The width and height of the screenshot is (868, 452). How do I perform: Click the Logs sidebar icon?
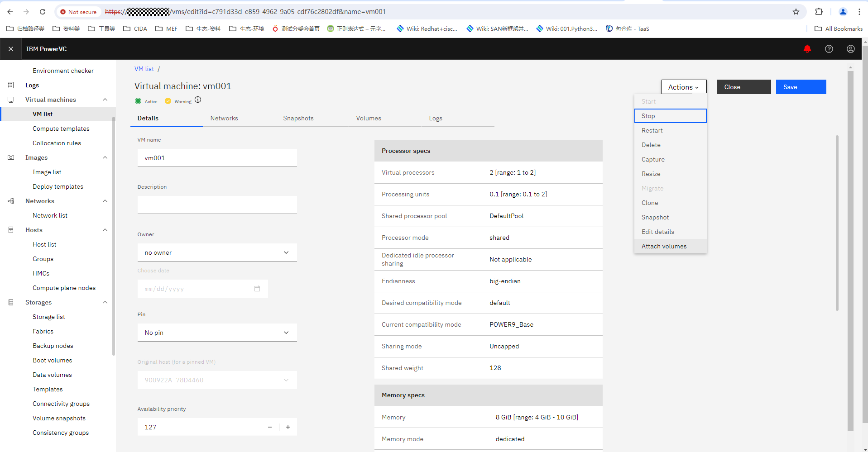point(11,85)
